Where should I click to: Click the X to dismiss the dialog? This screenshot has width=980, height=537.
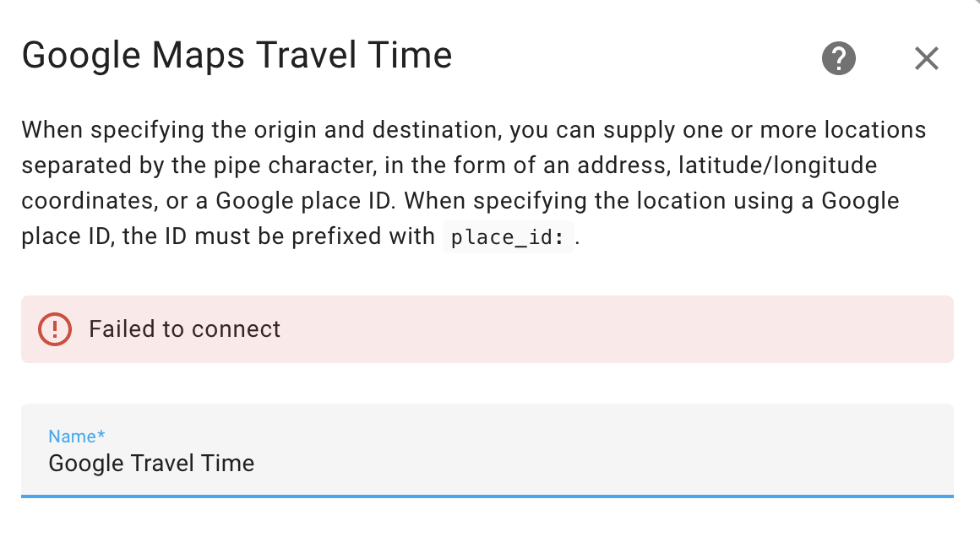[927, 58]
